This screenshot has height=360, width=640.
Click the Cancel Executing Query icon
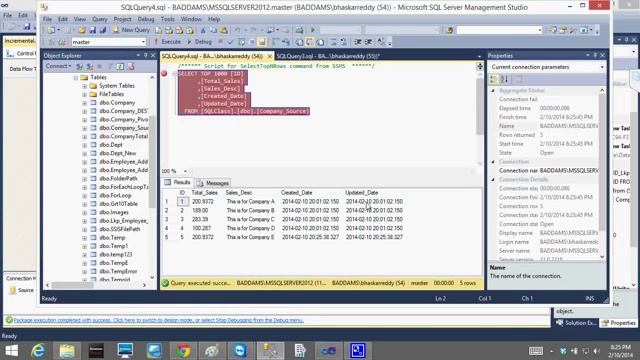220,42
